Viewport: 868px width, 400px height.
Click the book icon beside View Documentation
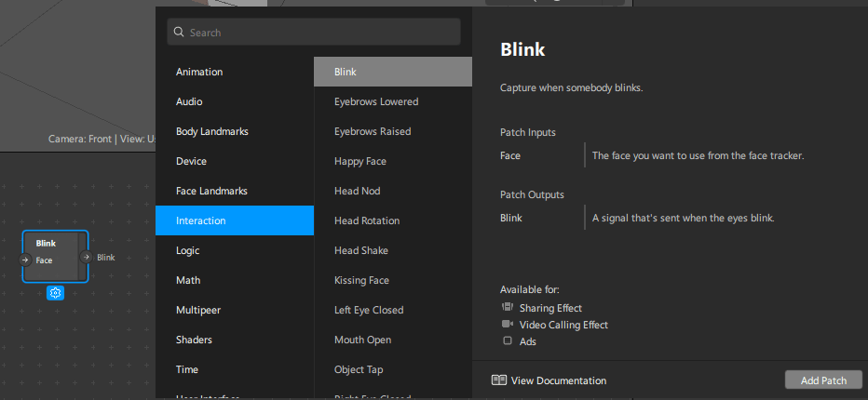[x=499, y=380]
